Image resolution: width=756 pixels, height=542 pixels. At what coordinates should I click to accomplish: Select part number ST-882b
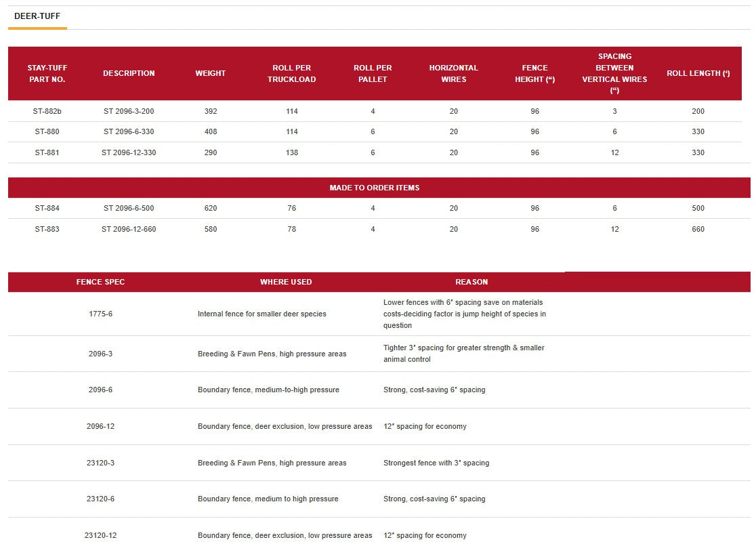coord(47,111)
